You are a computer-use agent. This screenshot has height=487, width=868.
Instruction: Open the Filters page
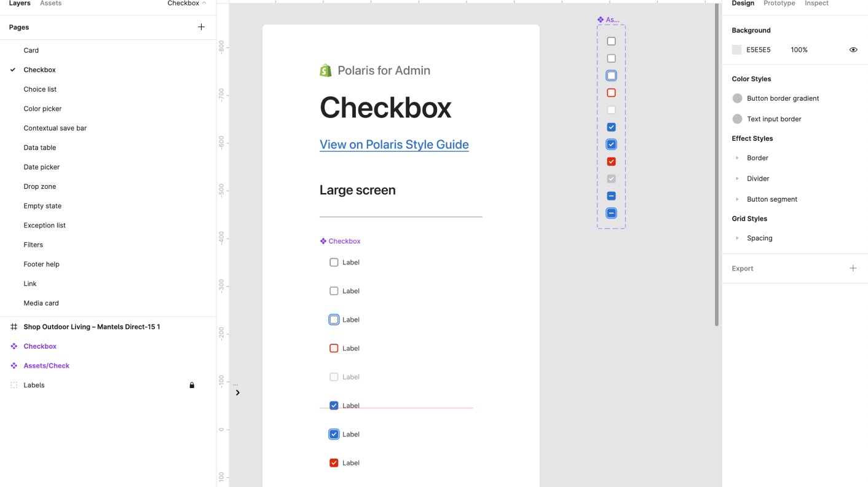pos(33,245)
